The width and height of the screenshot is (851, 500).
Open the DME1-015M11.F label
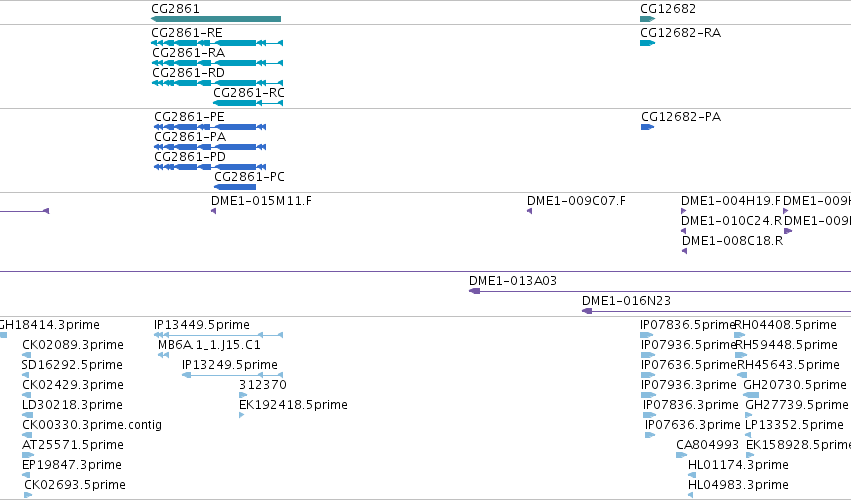[261, 201]
